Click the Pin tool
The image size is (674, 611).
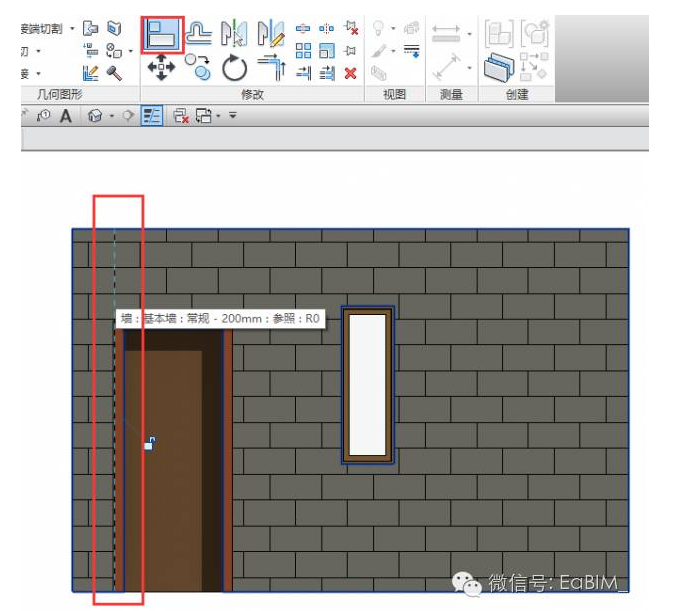tap(350, 51)
